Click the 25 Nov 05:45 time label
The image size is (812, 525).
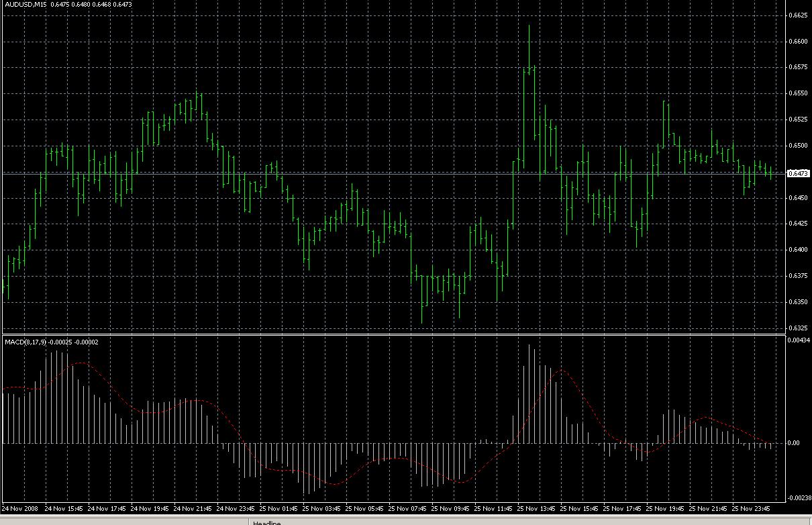[364, 508]
